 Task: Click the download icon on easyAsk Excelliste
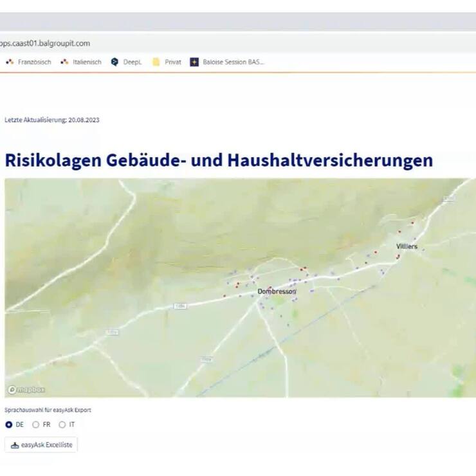coord(15,445)
